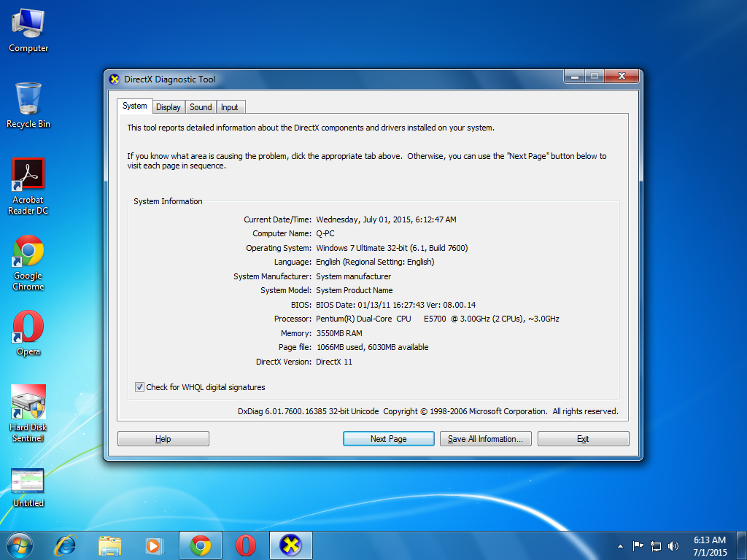747x560 pixels.
Task: Select the Acrobat Reader DC shortcut
Action: point(28,187)
